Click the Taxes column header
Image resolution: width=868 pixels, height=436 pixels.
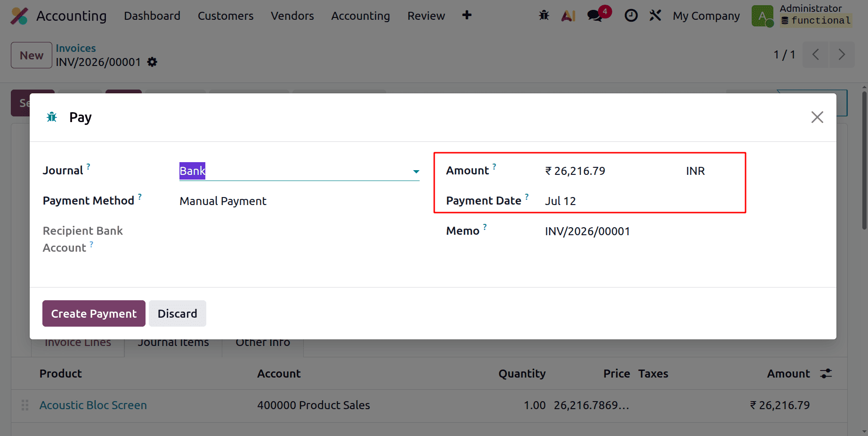(653, 374)
